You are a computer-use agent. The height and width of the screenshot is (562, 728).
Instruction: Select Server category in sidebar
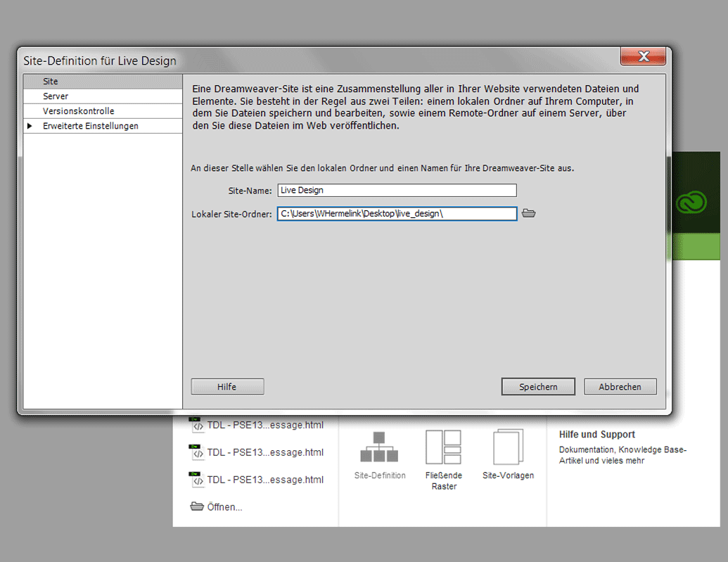click(x=103, y=96)
